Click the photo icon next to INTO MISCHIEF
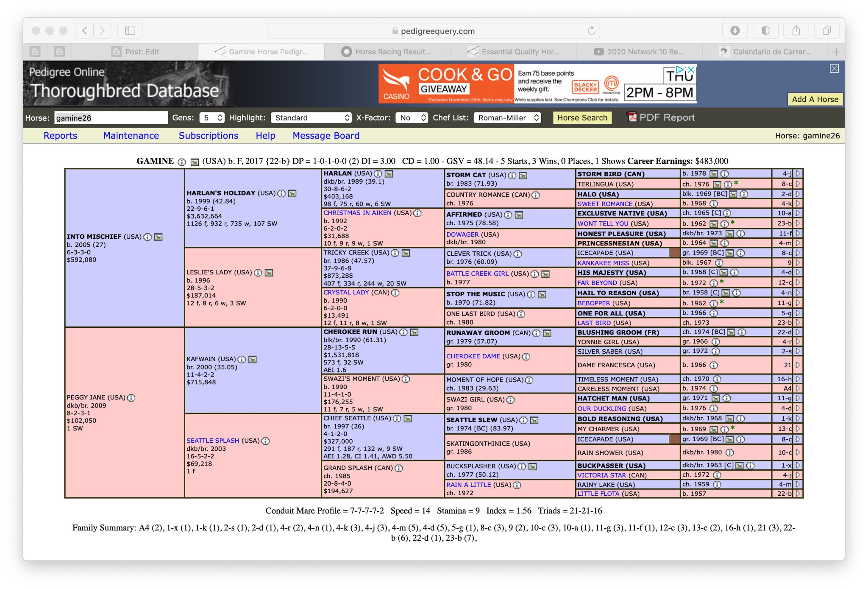The height and width of the screenshot is (589, 868). (x=159, y=237)
